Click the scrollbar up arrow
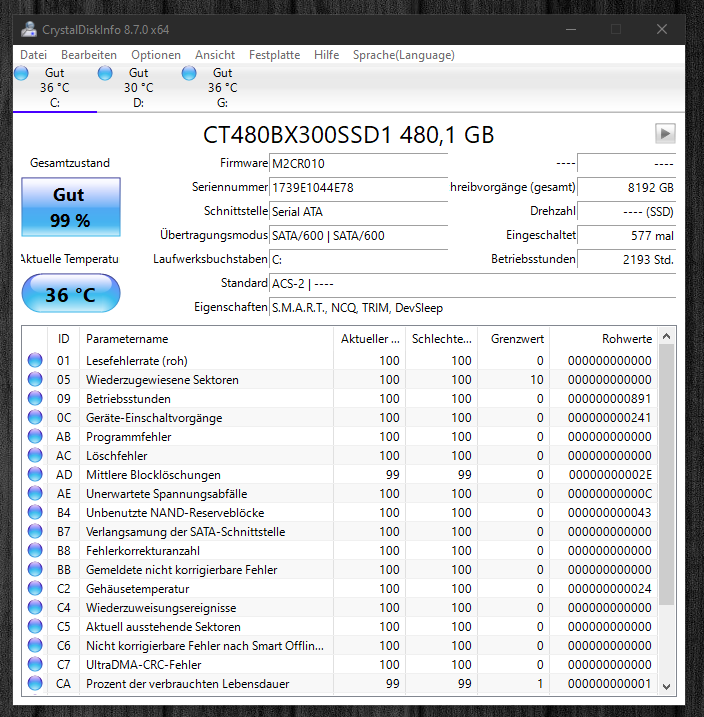The width and height of the screenshot is (704, 717). click(x=667, y=337)
